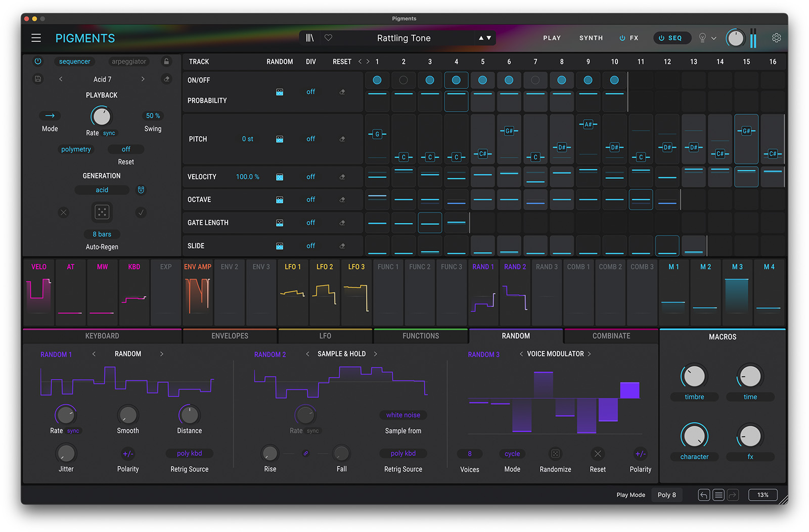The image size is (809, 532).
Task: Toggle Random 1 Rate sync
Action: pyautogui.click(x=73, y=431)
